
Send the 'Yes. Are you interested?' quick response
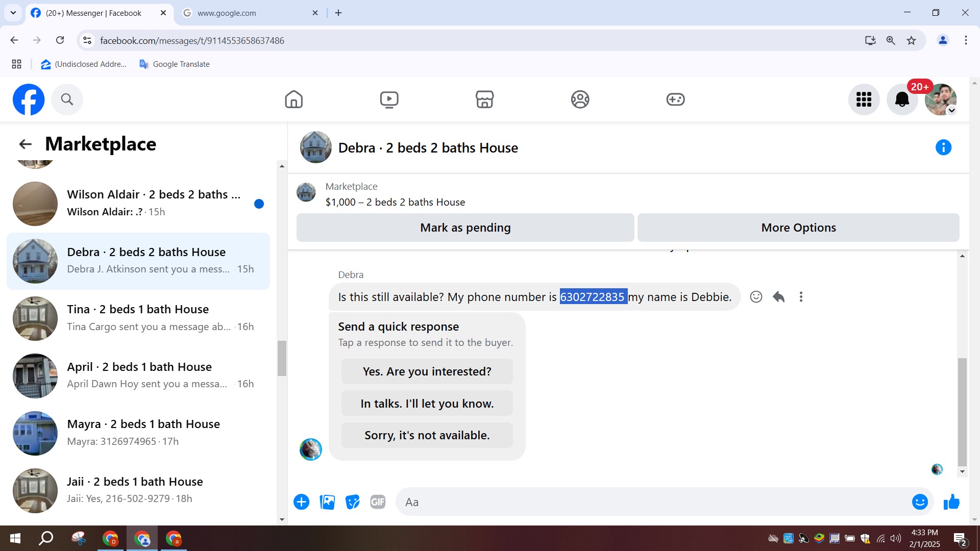[x=427, y=371]
